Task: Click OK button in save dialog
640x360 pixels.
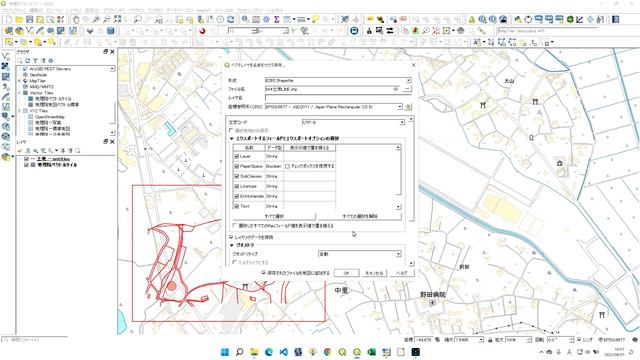Action: 347,273
